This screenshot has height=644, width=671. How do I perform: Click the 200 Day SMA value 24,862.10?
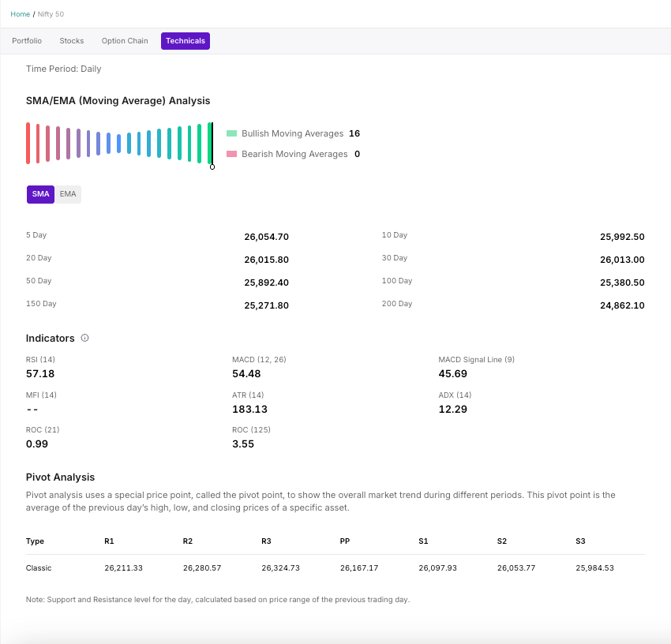coord(622,305)
